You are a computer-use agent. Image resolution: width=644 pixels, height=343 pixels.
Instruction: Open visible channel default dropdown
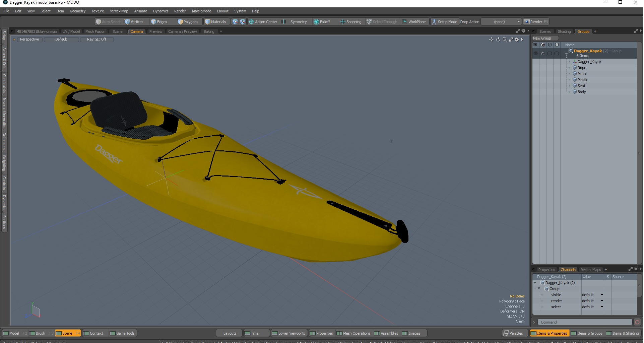[593, 295]
